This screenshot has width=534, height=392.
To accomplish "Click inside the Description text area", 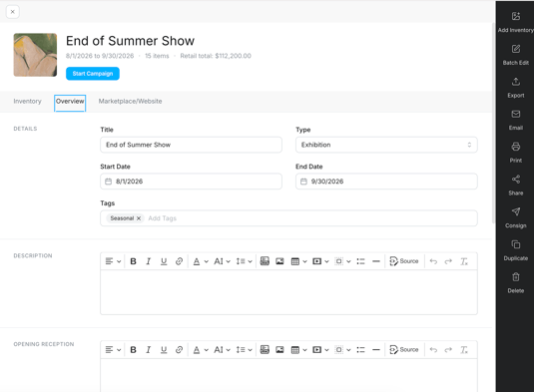I will [x=288, y=292].
